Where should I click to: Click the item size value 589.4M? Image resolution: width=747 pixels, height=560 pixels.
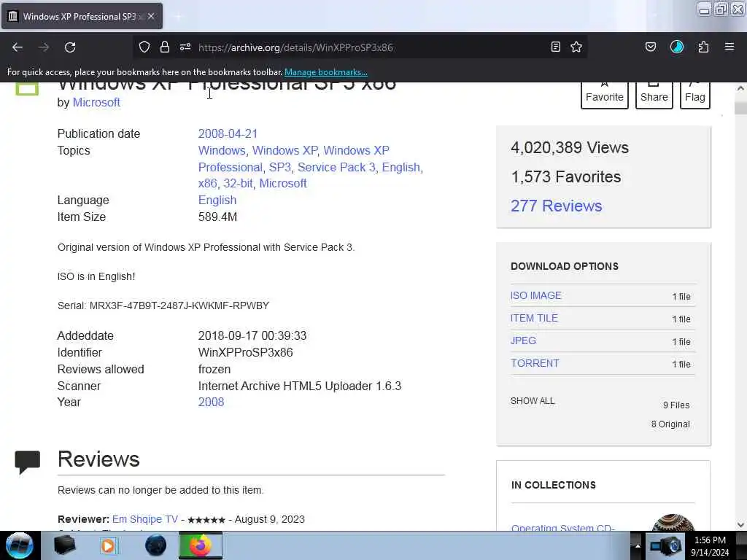(217, 217)
